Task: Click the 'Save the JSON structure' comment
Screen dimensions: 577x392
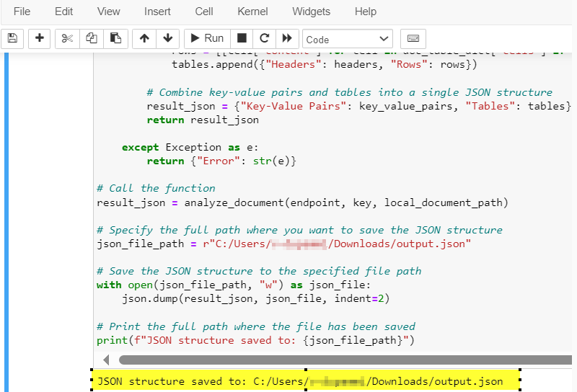Action: coord(259,272)
